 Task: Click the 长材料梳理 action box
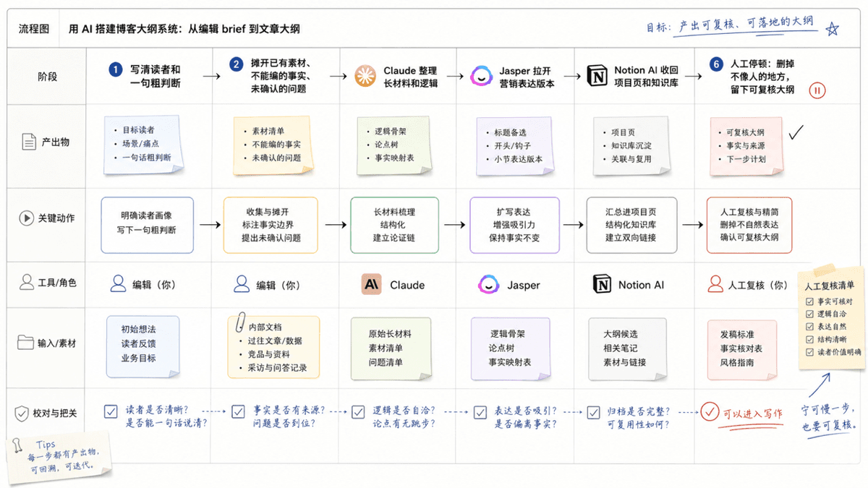pyautogui.click(x=394, y=225)
